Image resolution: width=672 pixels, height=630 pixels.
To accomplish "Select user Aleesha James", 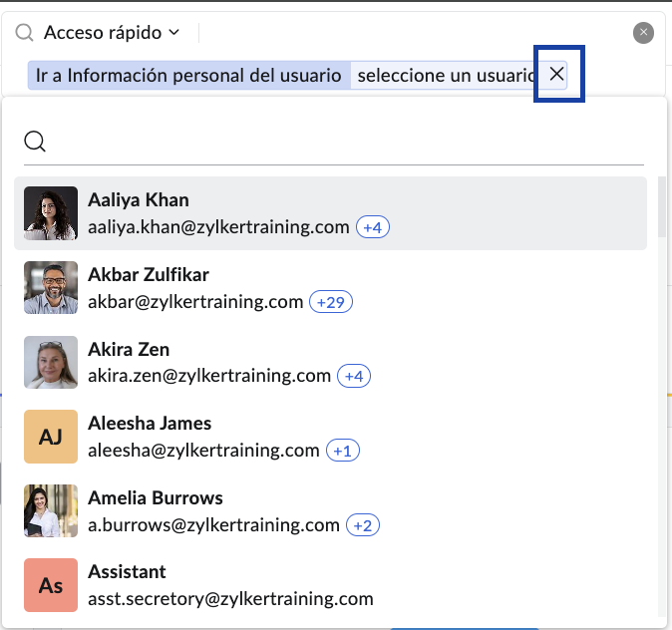I will 330,437.
